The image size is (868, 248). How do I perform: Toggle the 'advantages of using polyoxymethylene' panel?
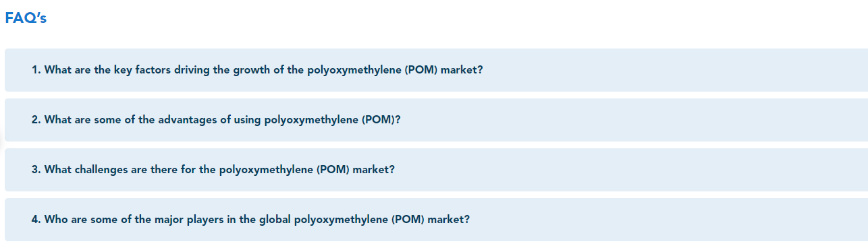(x=436, y=120)
